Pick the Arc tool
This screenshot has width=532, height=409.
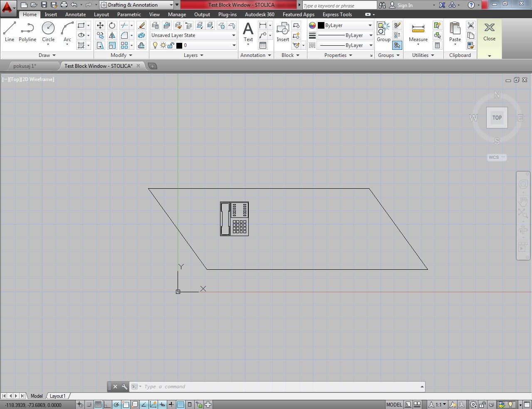point(67,32)
